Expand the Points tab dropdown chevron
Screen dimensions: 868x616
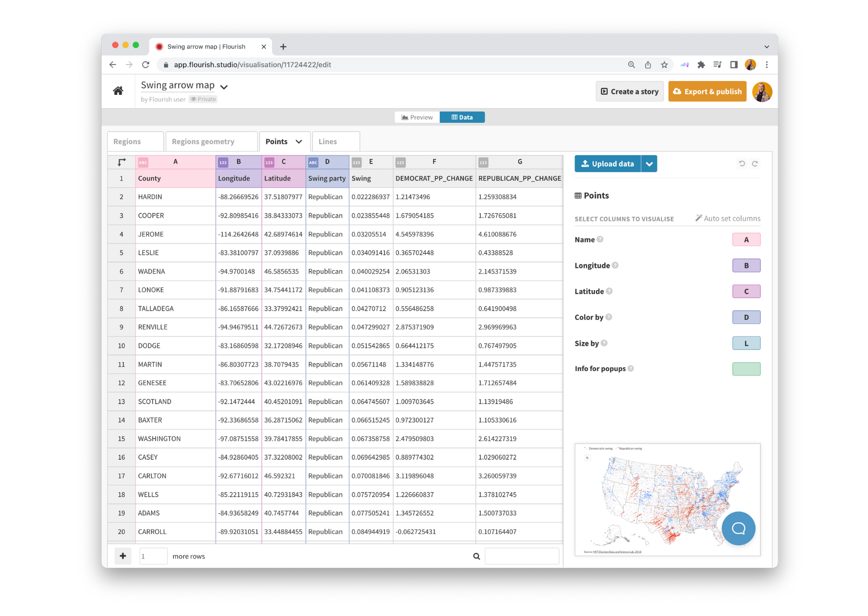point(299,142)
